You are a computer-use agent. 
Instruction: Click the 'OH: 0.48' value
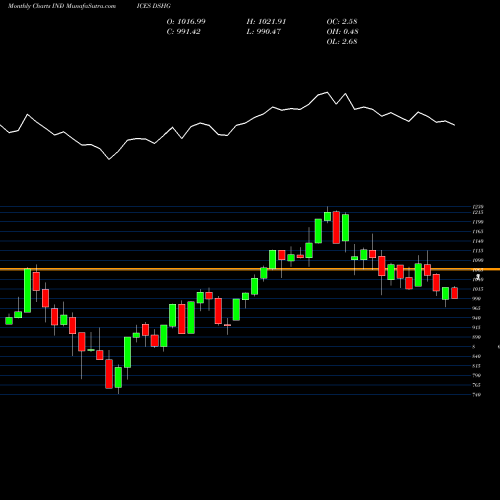(x=343, y=32)
